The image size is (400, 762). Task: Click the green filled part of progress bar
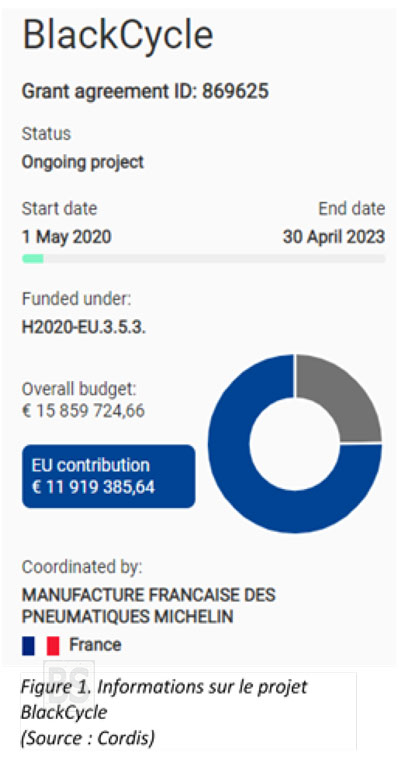[33, 259]
